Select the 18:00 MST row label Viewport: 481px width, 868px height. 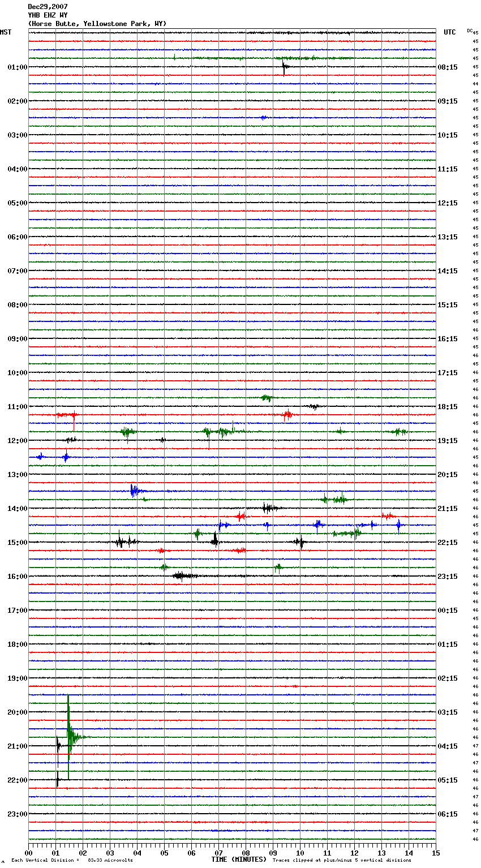(18, 644)
